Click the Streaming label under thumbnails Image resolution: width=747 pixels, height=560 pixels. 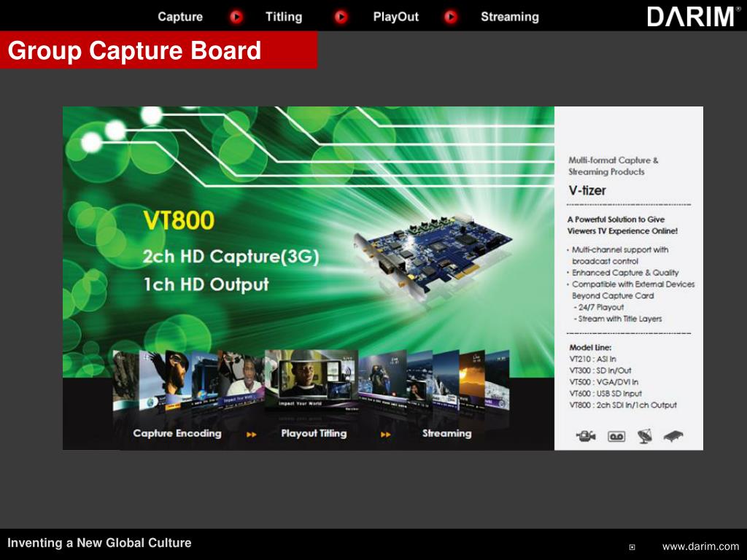pyautogui.click(x=447, y=433)
